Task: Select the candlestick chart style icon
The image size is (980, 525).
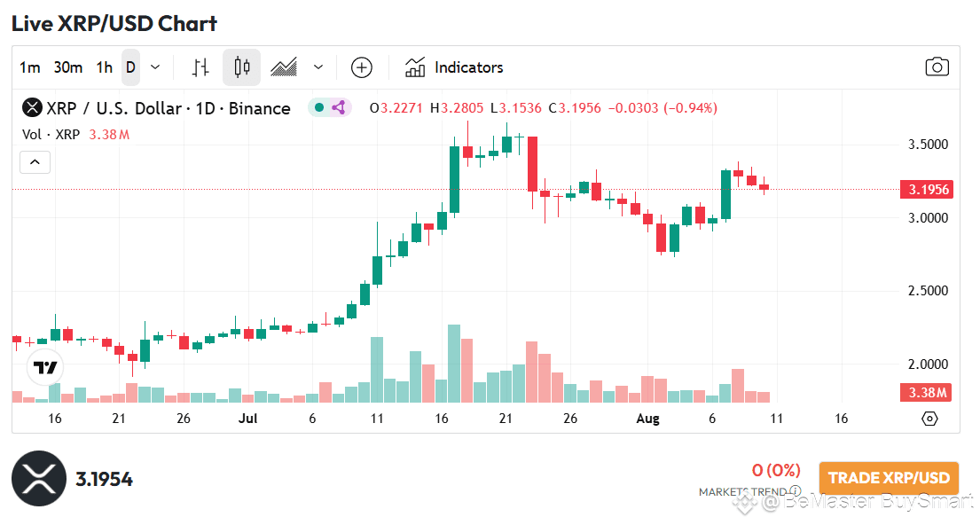Action: 242,67
